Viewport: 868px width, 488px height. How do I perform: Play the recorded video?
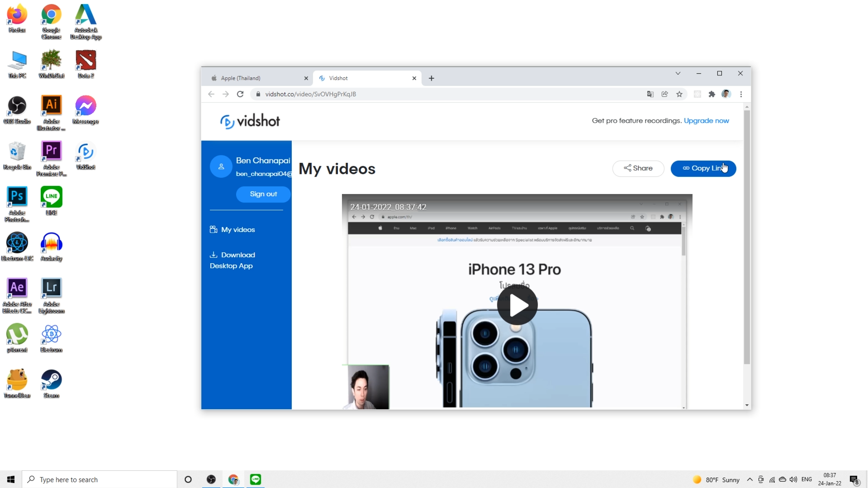[517, 305]
